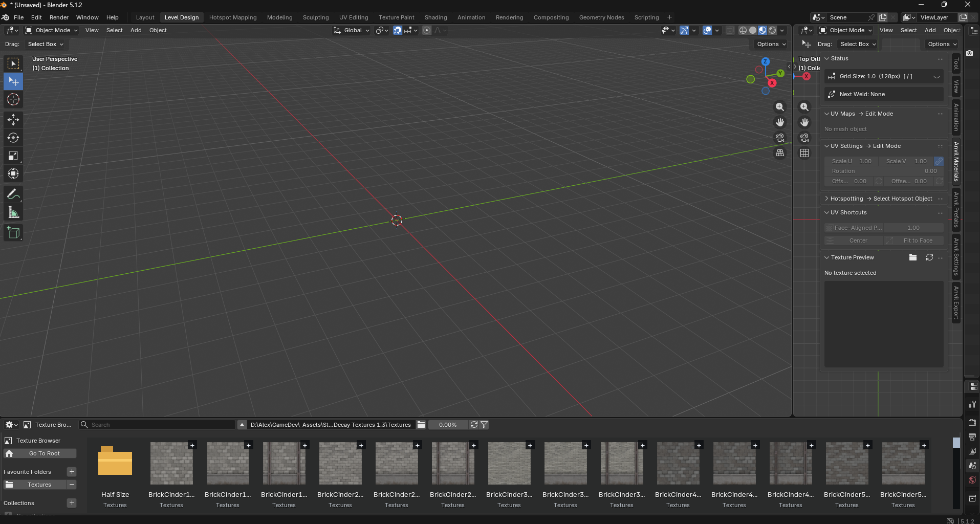Open the File menu
This screenshot has width=980, height=524.
(18, 17)
